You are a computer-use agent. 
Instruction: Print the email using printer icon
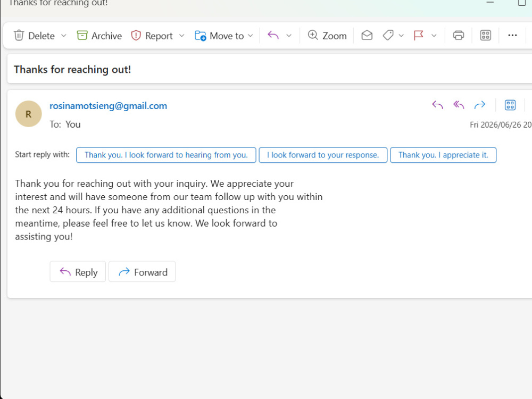click(x=459, y=35)
